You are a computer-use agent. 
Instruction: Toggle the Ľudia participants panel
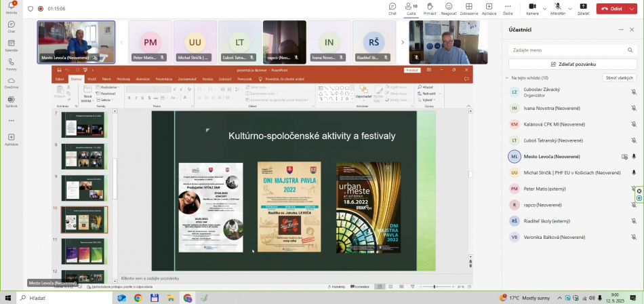411,7
